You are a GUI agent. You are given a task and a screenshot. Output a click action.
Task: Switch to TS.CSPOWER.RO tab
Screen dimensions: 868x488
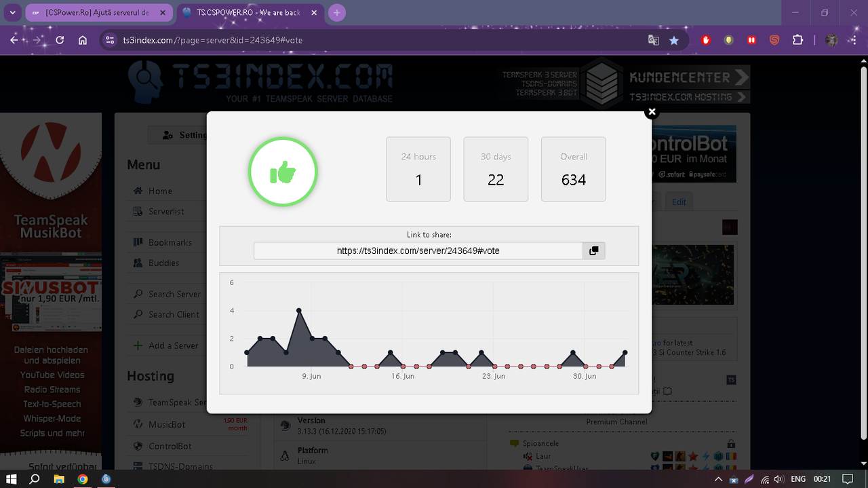pyautogui.click(x=251, y=13)
